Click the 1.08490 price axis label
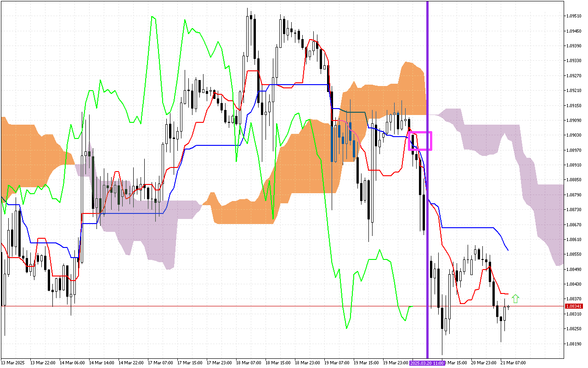588x368 pixels. (574, 269)
